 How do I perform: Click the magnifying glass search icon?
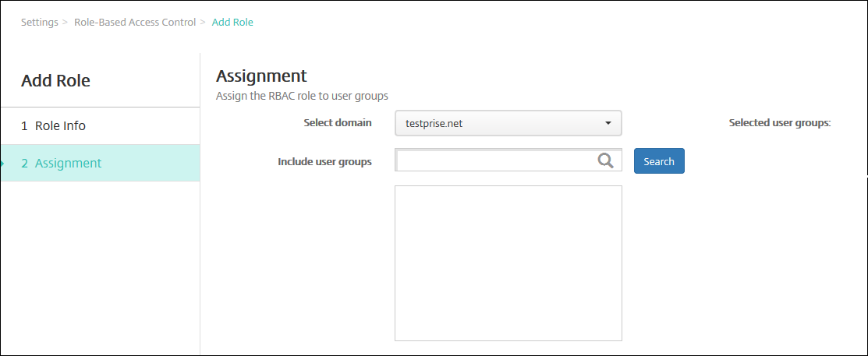click(606, 160)
